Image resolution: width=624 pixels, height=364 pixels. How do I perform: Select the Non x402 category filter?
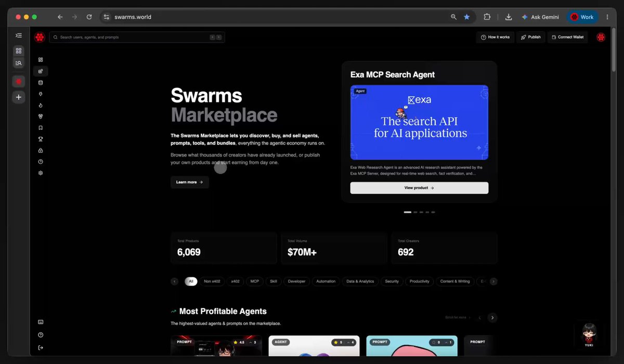pos(212,281)
